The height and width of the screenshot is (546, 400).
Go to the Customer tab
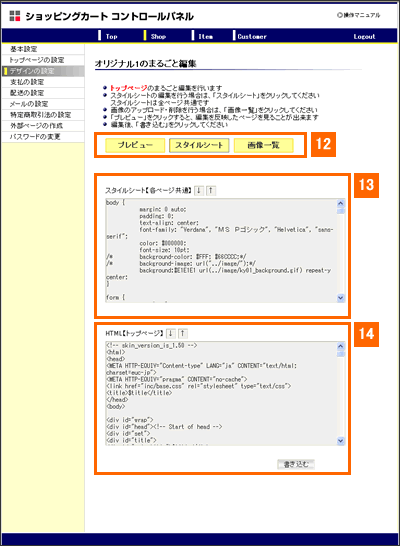252,37
